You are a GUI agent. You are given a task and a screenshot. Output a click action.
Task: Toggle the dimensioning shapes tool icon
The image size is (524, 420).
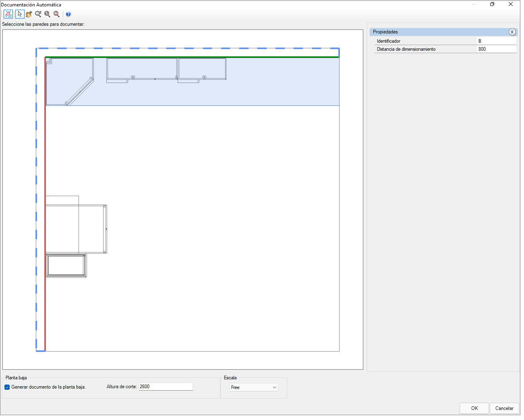click(8, 14)
